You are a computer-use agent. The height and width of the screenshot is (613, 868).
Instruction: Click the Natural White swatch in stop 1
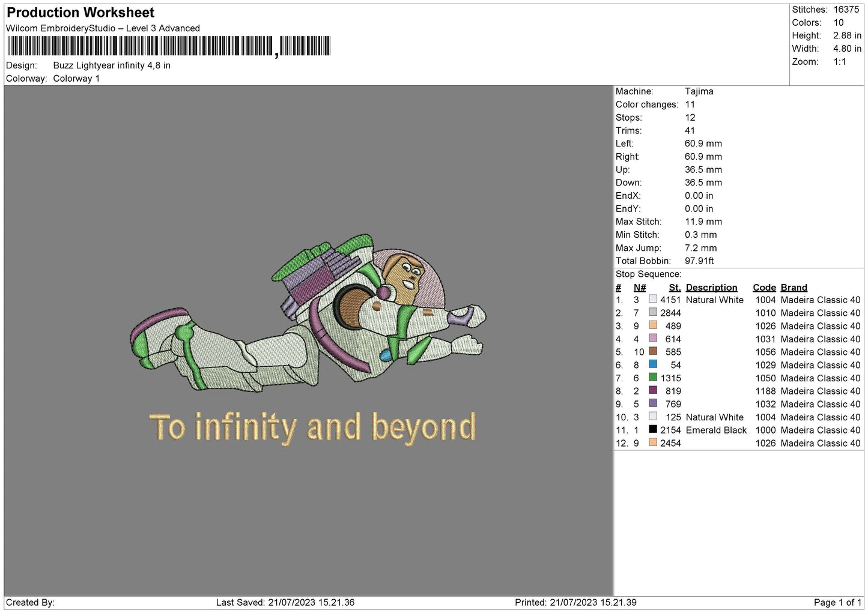pyautogui.click(x=653, y=299)
